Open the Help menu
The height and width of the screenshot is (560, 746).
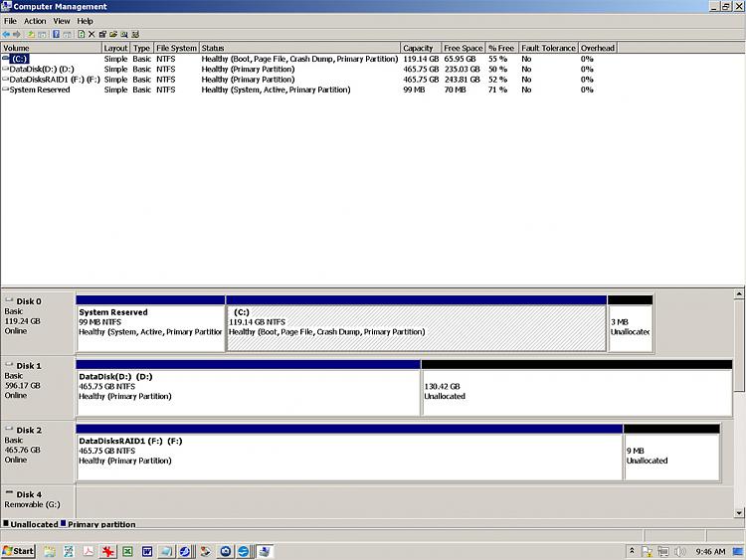pyautogui.click(x=86, y=21)
